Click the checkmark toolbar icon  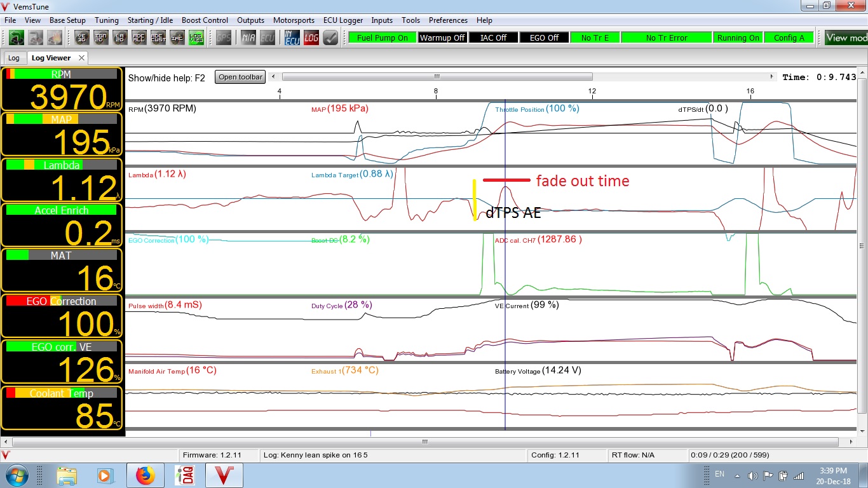330,37
